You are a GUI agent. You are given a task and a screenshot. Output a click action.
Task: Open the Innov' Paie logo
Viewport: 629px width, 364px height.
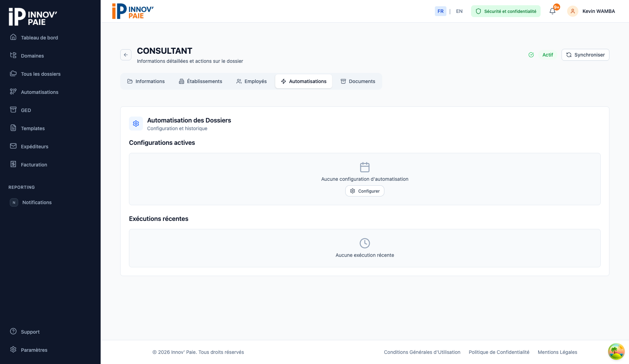point(132,11)
